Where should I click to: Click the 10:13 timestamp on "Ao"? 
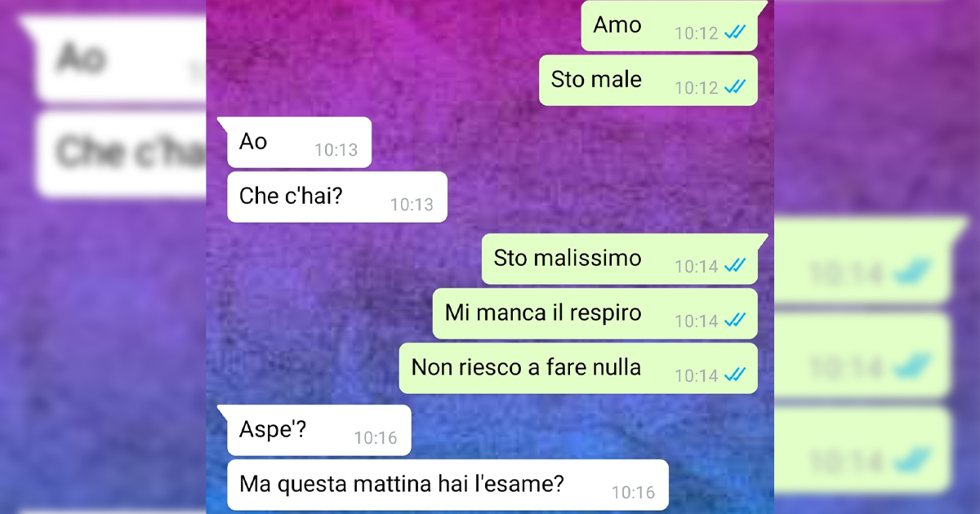pyautogui.click(x=336, y=150)
